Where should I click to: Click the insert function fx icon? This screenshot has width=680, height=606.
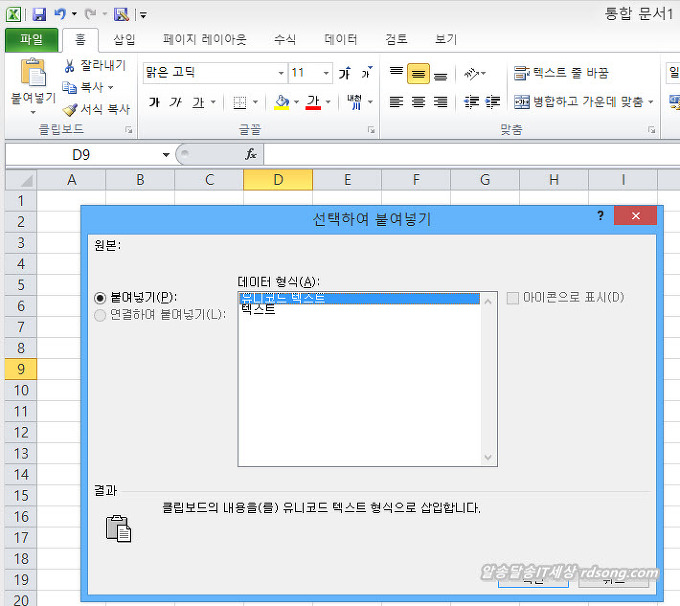click(251, 154)
